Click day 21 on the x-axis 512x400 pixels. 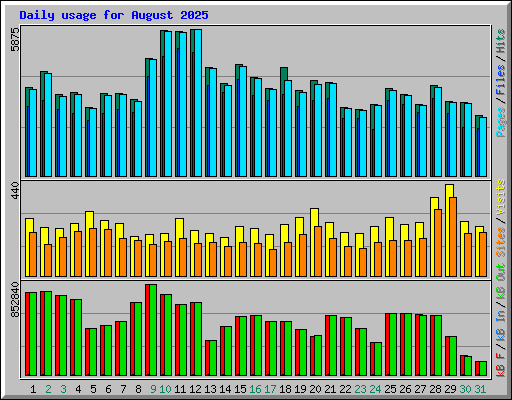[x=330, y=389]
